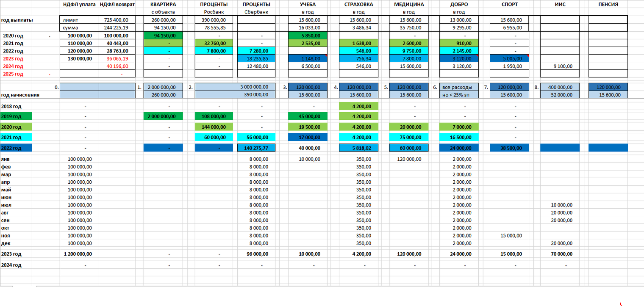Select the НДФЛ возврат column header

pyautogui.click(x=117, y=4)
